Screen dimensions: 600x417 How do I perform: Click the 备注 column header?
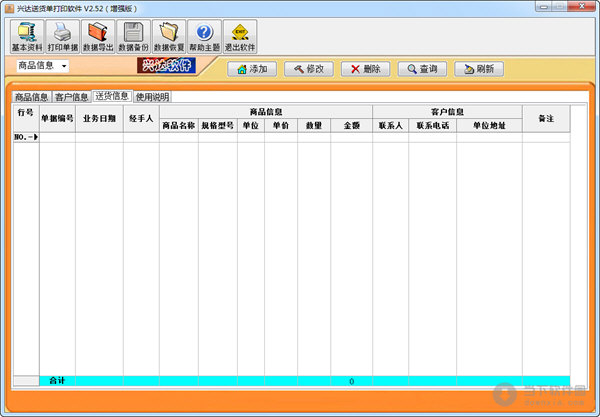[x=546, y=119]
